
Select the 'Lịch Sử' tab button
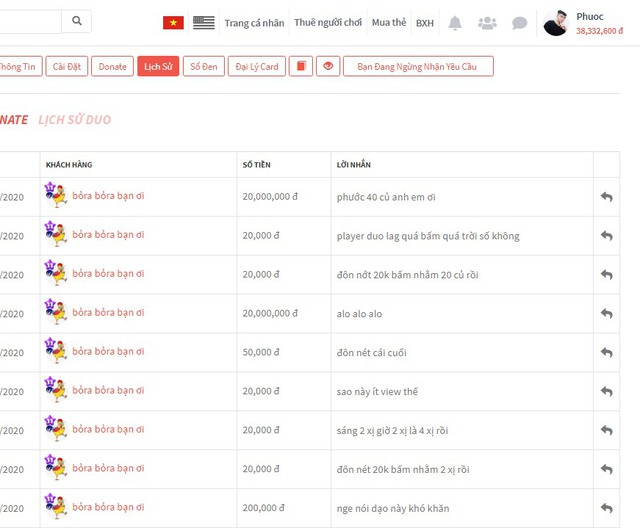[x=158, y=67]
